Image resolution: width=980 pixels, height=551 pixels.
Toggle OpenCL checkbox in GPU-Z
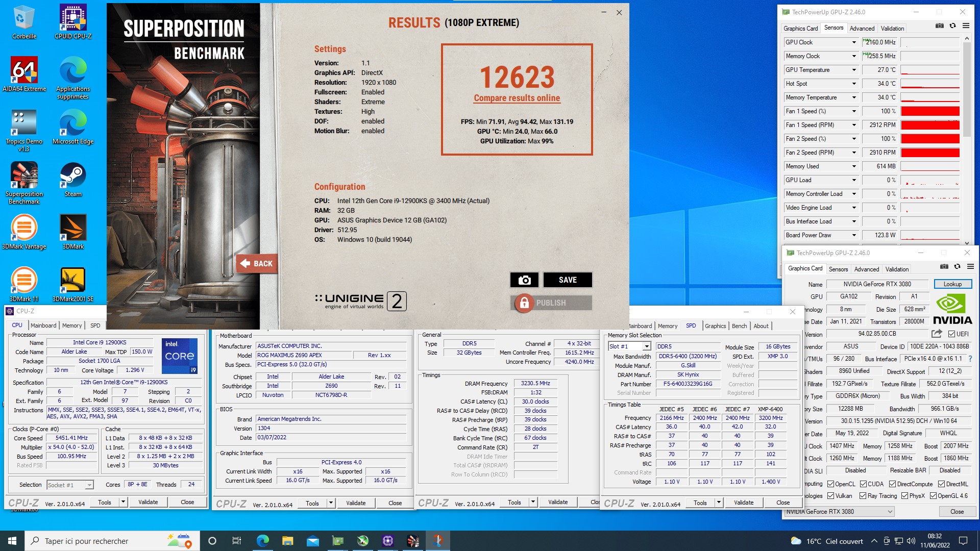tap(830, 484)
